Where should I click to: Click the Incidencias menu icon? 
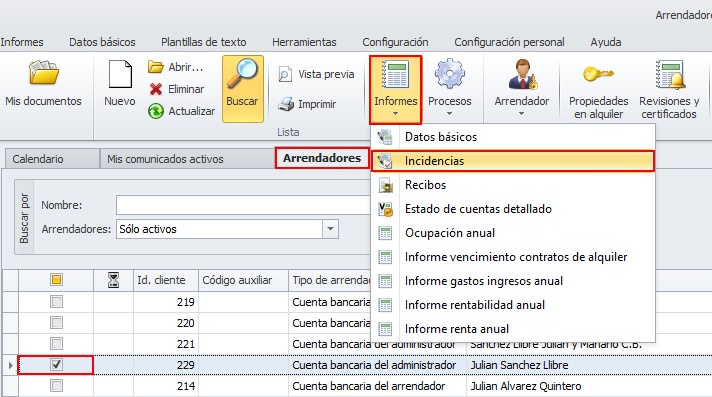(x=385, y=161)
